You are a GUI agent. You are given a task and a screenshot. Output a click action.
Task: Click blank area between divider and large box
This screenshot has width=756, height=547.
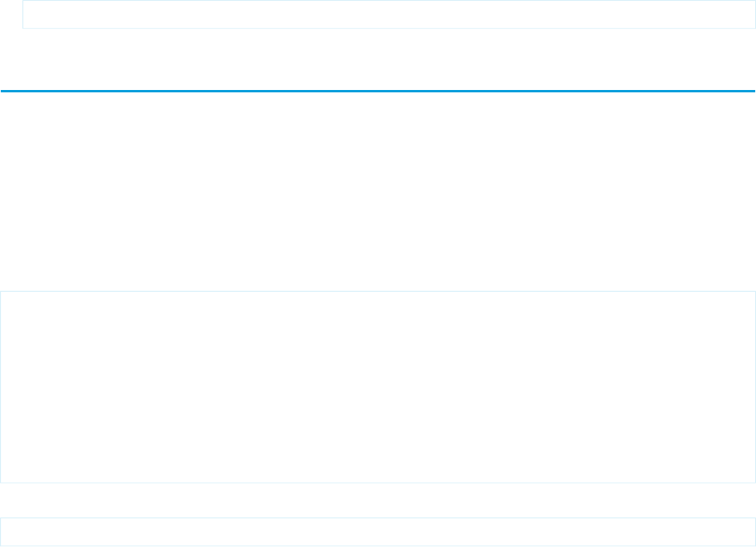coord(378,190)
